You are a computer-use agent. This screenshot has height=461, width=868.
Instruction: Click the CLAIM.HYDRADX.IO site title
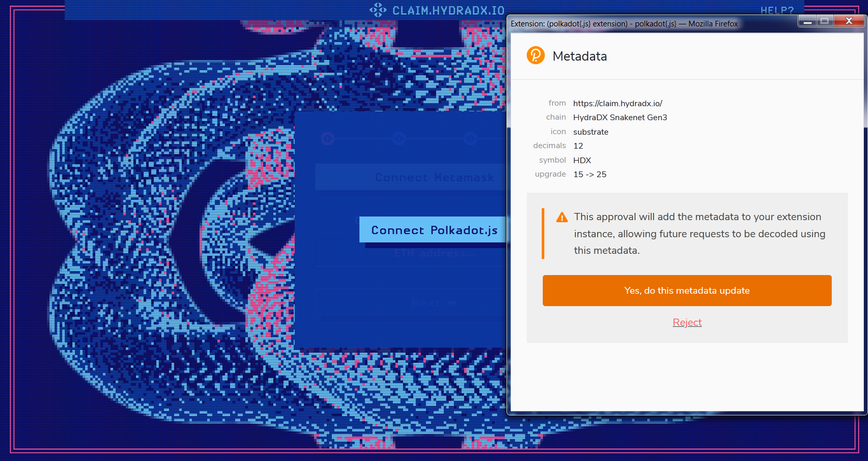pyautogui.click(x=448, y=10)
